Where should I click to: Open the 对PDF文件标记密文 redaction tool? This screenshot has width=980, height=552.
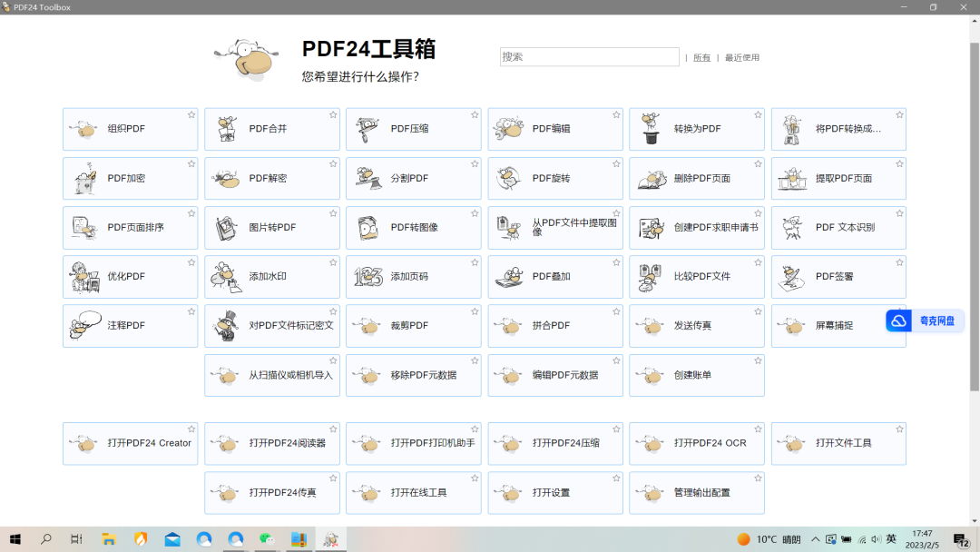coord(272,326)
